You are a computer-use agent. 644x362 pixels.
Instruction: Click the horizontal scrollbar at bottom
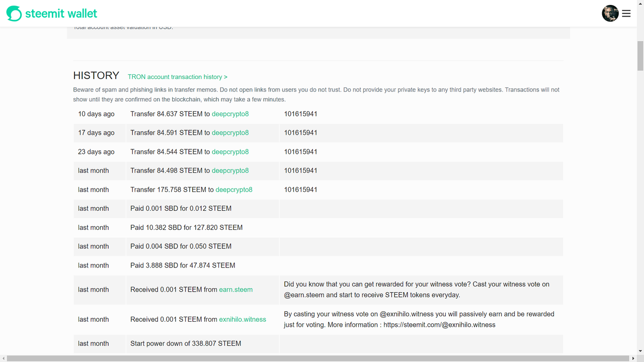[x=318, y=358]
